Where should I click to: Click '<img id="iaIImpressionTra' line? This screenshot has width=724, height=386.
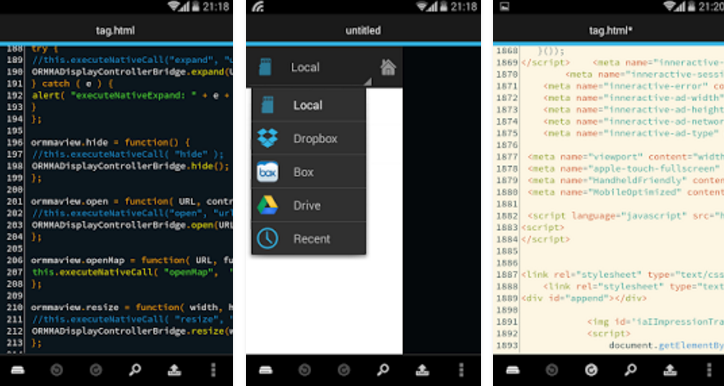[x=656, y=322]
